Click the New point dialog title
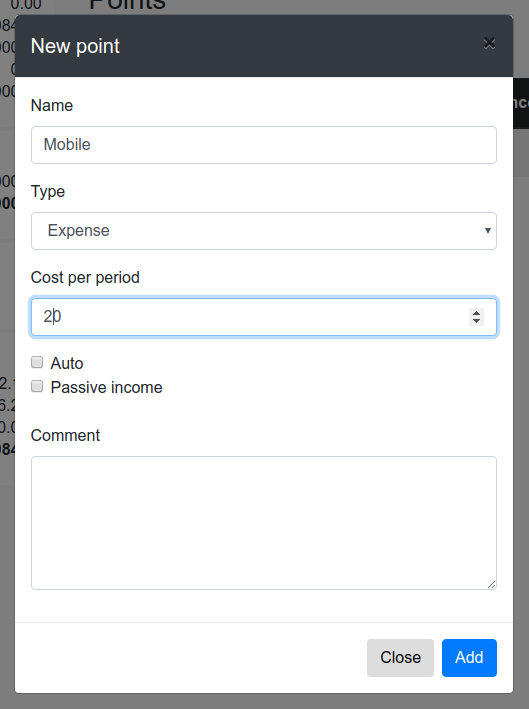 [75, 46]
